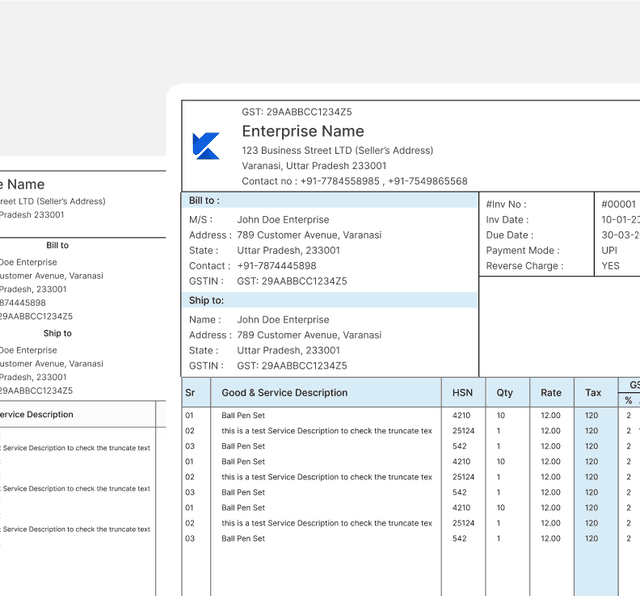The height and width of the screenshot is (596, 640).
Task: Click the 'Inv Date :' label
Action: pyautogui.click(x=507, y=220)
